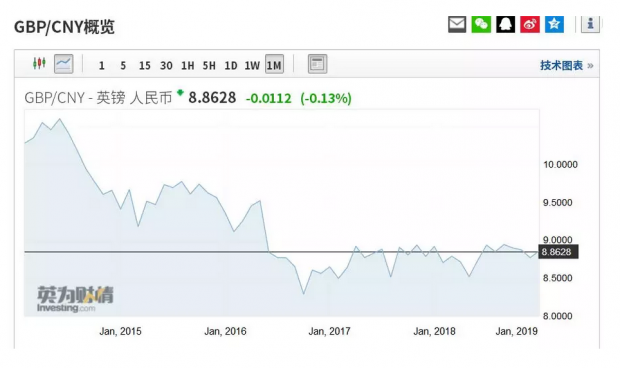Share to WeChat using green icon
This screenshot has height=368, width=620.
coord(481,25)
